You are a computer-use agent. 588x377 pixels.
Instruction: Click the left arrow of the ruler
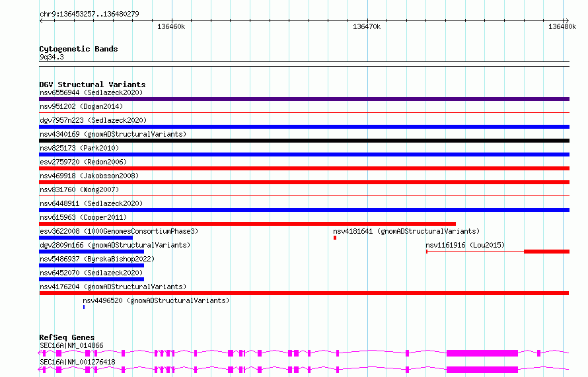click(x=41, y=21)
